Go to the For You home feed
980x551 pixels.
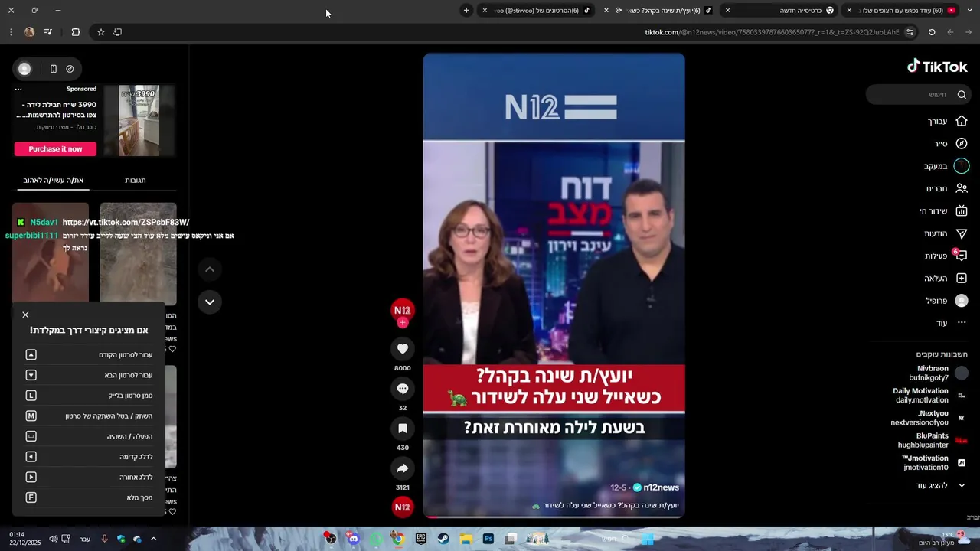click(x=949, y=121)
